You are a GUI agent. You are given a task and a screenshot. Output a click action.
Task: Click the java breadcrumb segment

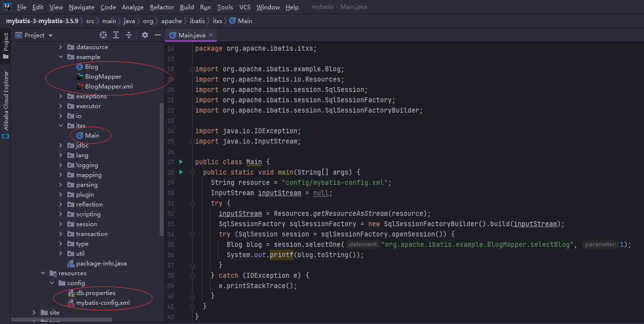click(x=129, y=21)
